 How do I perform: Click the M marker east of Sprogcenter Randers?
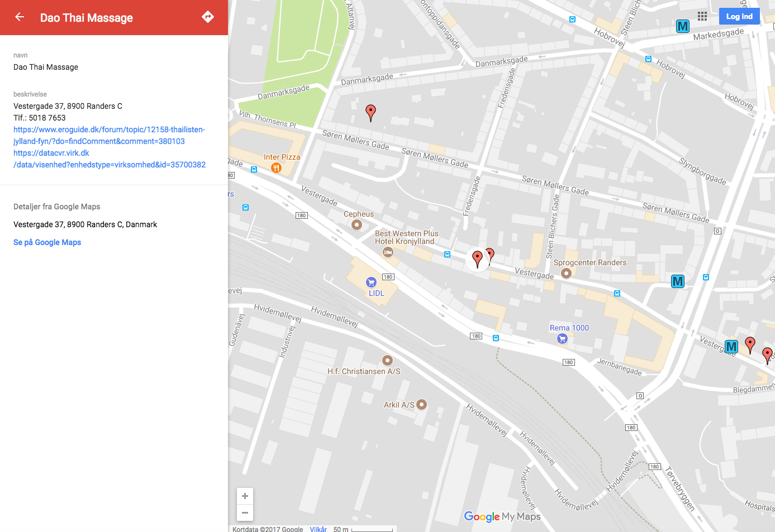678,281
